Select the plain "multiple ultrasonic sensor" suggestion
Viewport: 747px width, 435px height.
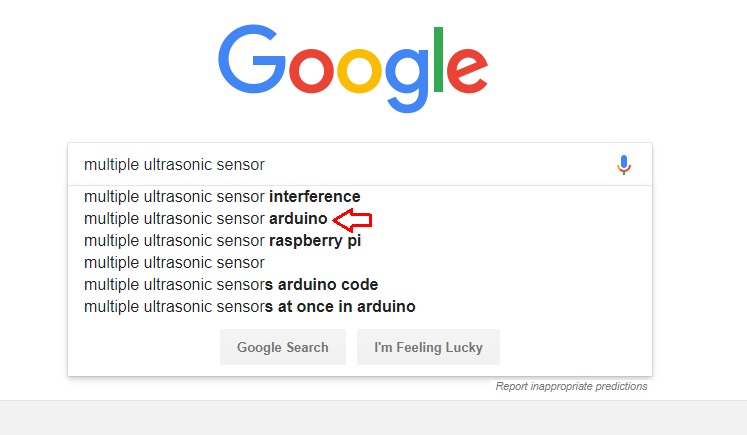(174, 262)
